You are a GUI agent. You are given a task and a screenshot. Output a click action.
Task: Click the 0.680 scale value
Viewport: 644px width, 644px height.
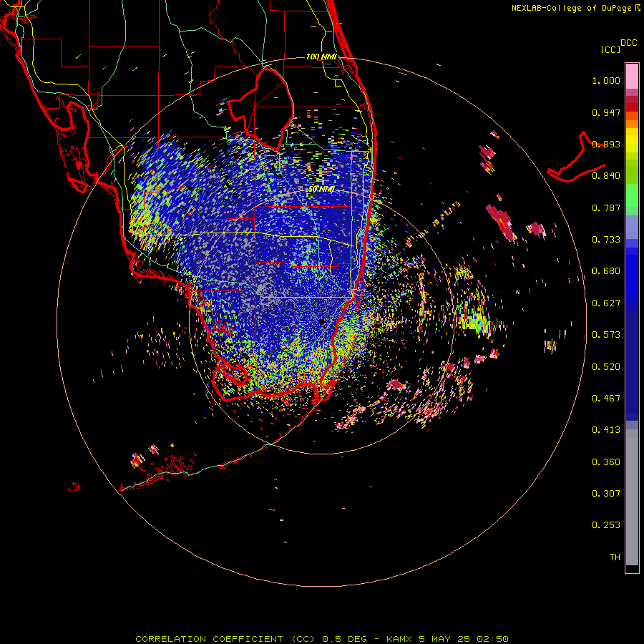606,271
